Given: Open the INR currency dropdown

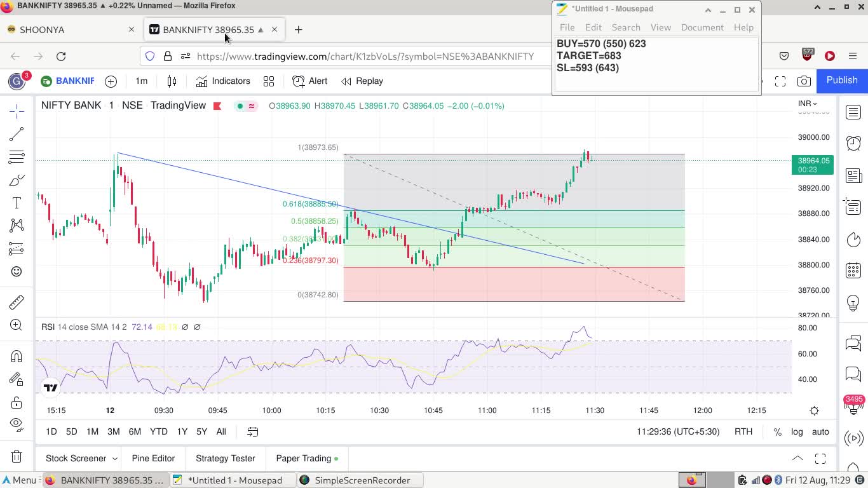Looking at the screenshot, I should click(807, 104).
